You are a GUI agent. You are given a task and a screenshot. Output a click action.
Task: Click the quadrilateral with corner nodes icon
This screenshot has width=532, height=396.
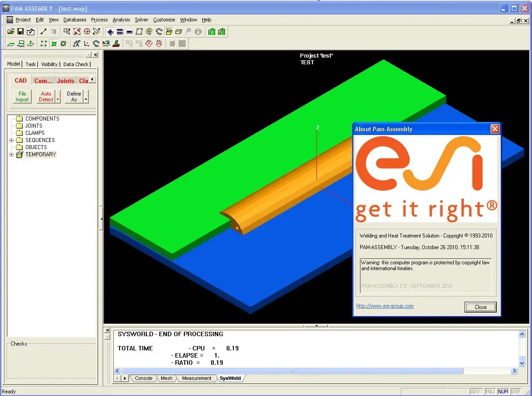click(x=139, y=32)
